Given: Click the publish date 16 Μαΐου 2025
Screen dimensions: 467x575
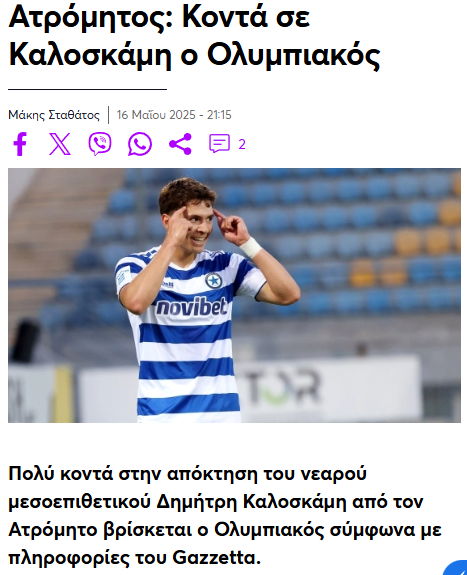Looking at the screenshot, I should [x=156, y=115].
